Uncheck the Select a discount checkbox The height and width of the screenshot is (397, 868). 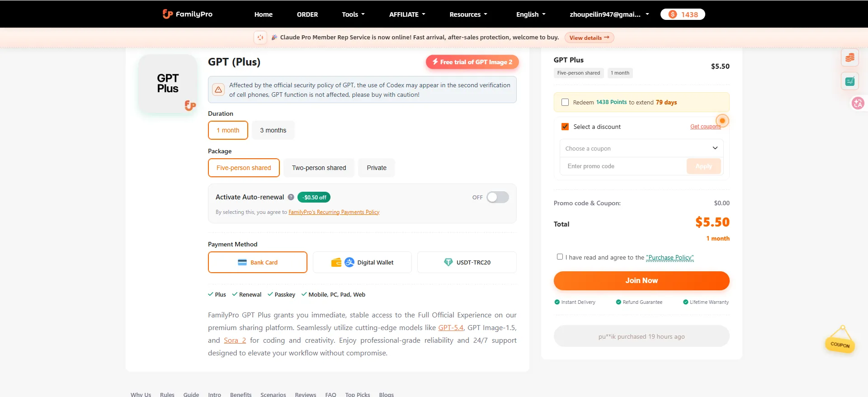point(565,127)
